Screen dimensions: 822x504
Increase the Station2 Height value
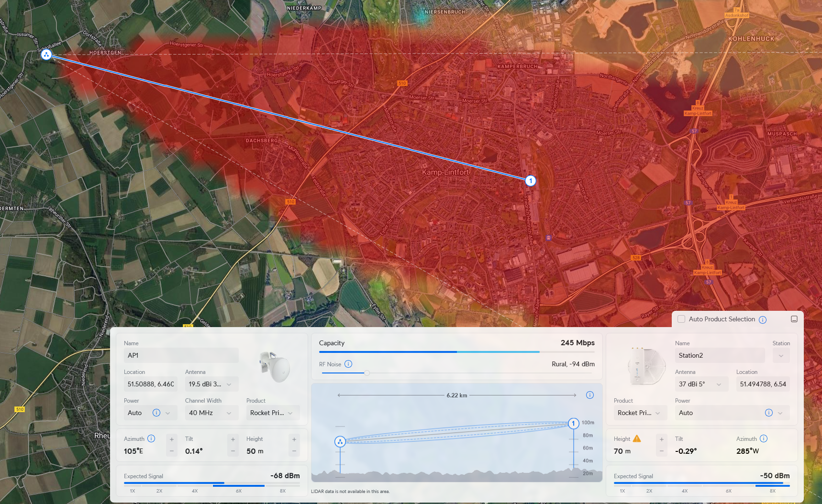point(661,439)
